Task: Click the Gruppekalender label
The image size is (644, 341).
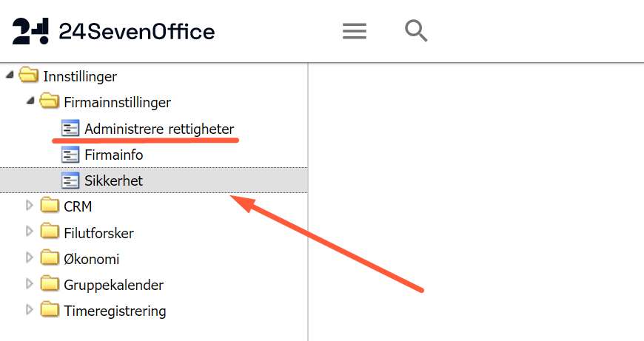Action: pos(113,285)
